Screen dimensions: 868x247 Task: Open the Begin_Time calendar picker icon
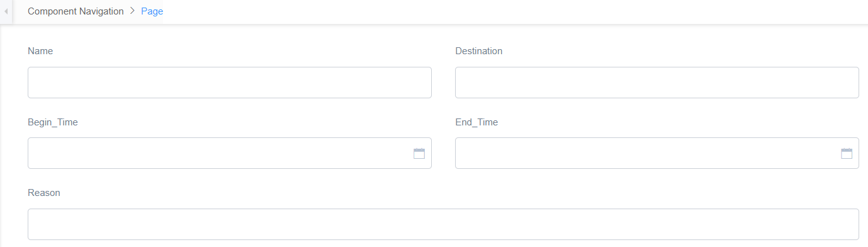click(419, 153)
